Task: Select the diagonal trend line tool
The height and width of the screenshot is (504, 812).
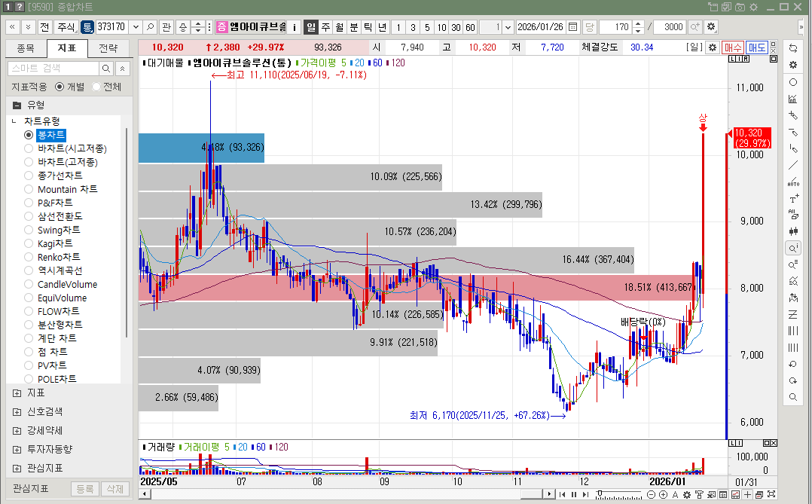Action: tap(793, 165)
